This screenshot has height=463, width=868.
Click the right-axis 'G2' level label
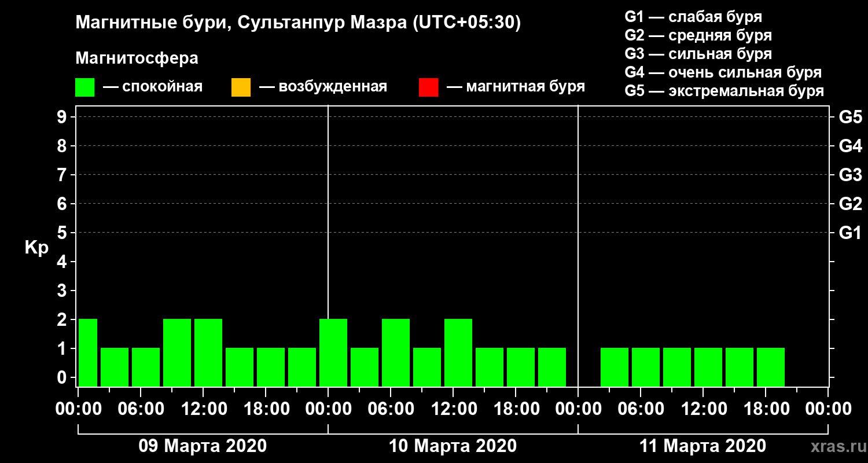850,204
